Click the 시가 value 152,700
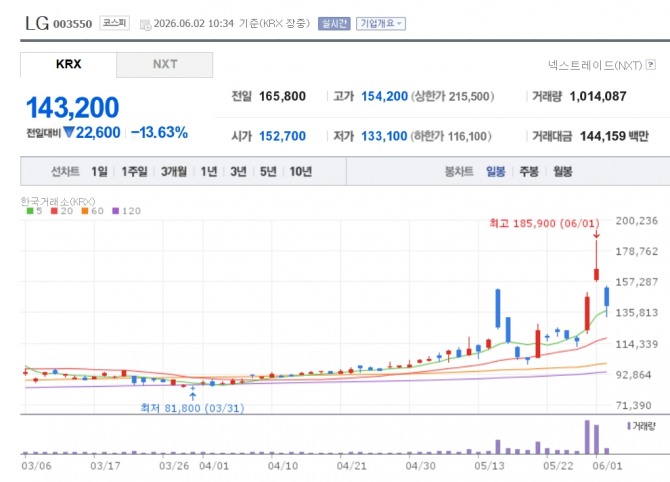Viewport: 670px width, 482px height. (282, 136)
